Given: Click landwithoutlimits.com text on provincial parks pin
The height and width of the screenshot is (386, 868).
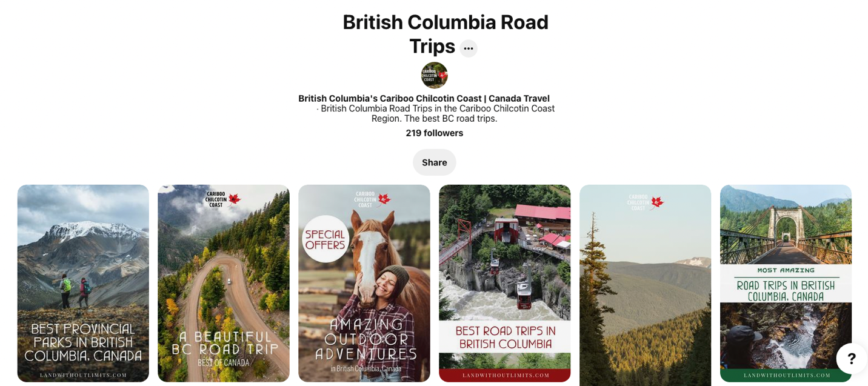Looking at the screenshot, I should click(x=83, y=375).
